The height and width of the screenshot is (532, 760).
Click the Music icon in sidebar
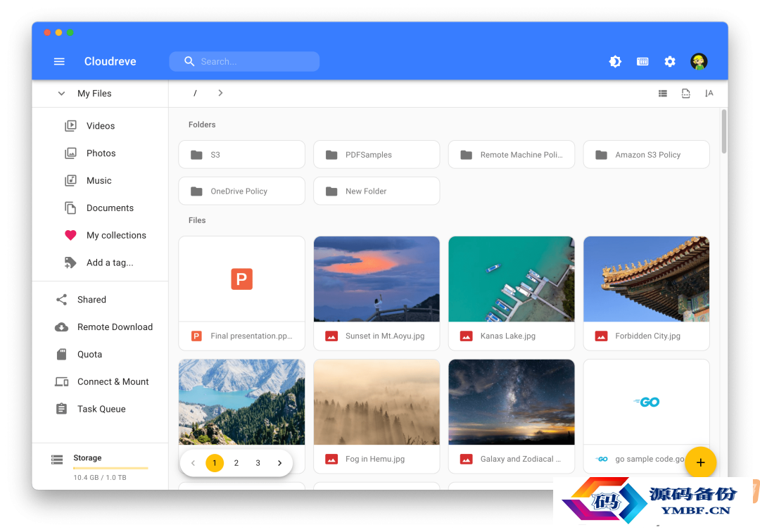(71, 181)
